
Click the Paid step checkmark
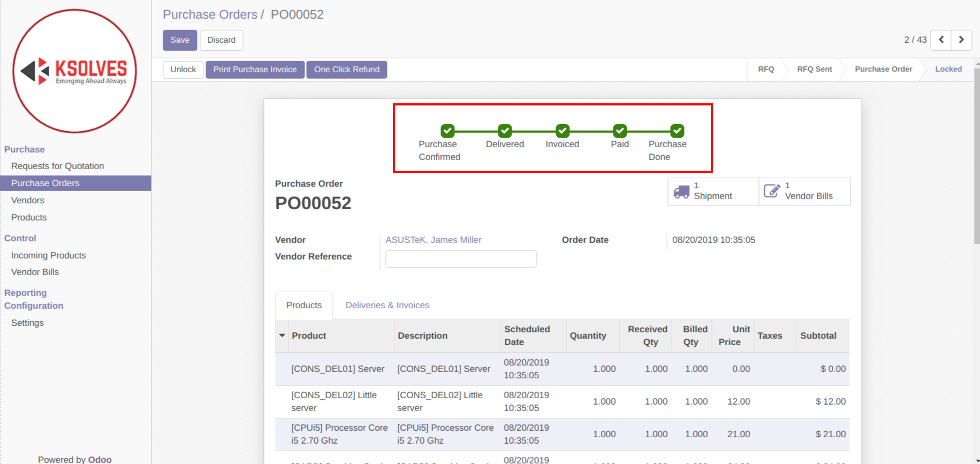point(620,131)
